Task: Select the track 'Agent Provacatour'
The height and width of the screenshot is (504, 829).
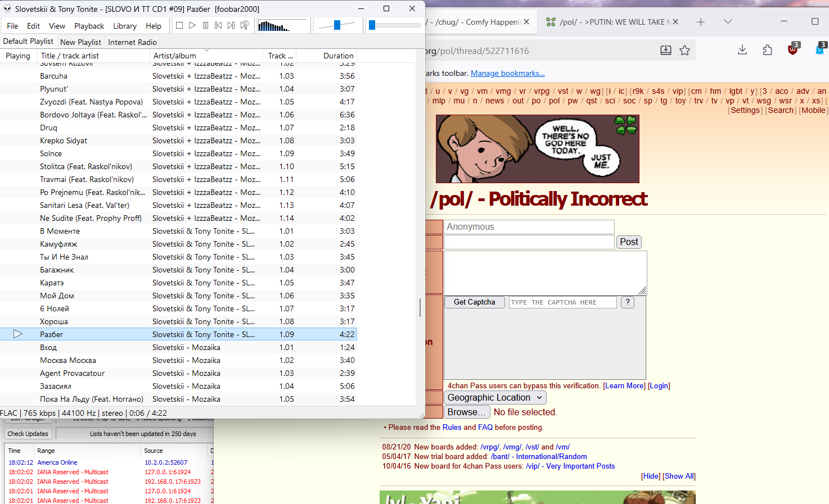Action: (x=178, y=373)
